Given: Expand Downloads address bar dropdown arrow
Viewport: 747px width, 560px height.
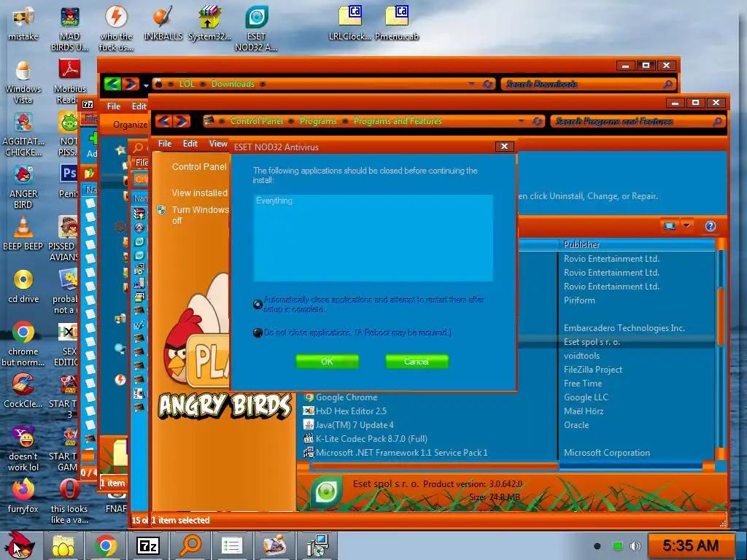Looking at the screenshot, I should [471, 84].
